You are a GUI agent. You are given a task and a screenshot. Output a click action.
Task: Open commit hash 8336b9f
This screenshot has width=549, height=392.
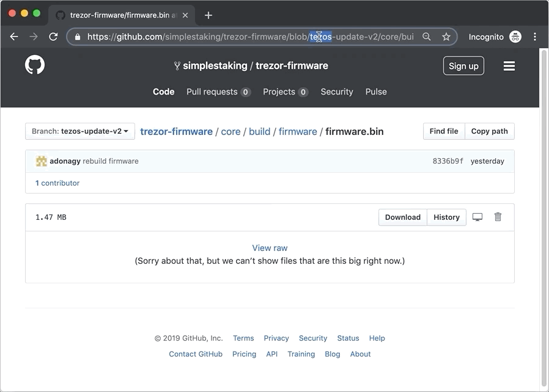[448, 161]
